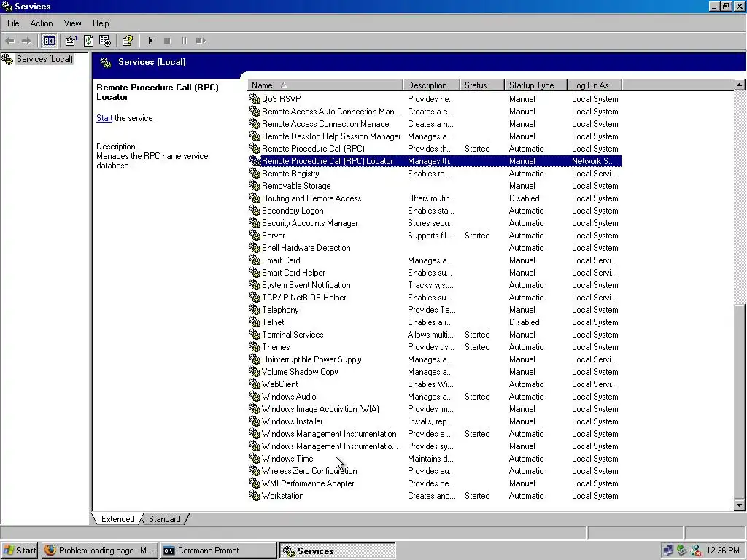Click the Terminal Services gear icon
Image resolution: width=747 pixels, height=560 pixels.
tap(255, 334)
